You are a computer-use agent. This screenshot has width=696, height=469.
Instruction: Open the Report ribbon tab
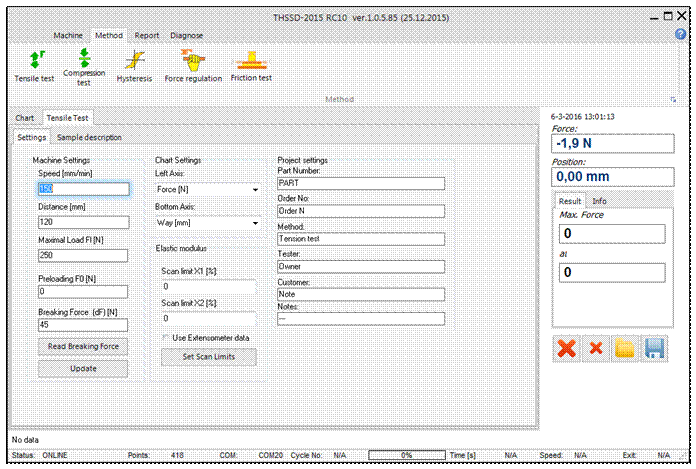[146, 35]
